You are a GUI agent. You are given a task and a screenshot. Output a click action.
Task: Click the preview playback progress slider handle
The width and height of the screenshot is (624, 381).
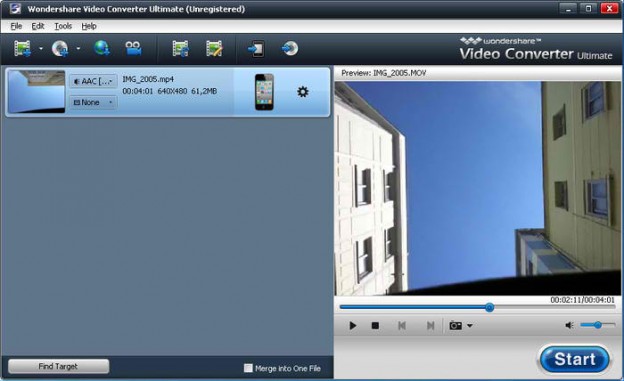click(x=489, y=307)
